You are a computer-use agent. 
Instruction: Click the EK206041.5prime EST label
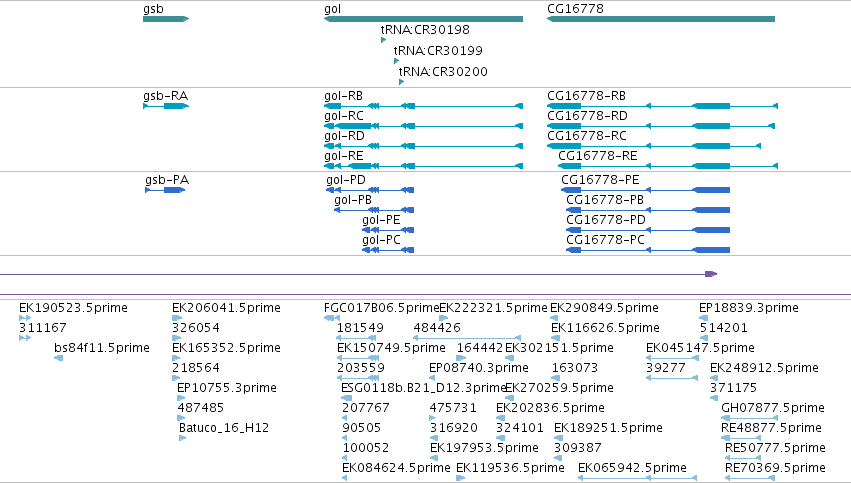(226, 308)
